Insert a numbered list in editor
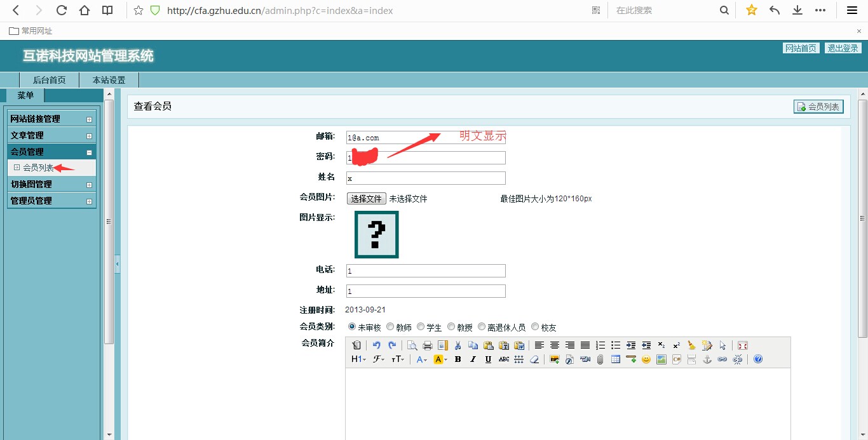The image size is (868, 440). (x=600, y=345)
